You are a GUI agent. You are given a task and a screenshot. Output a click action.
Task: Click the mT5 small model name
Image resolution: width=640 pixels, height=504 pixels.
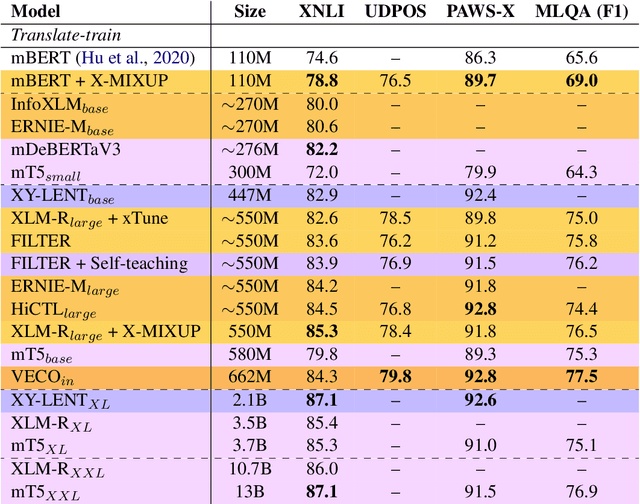coord(47,173)
